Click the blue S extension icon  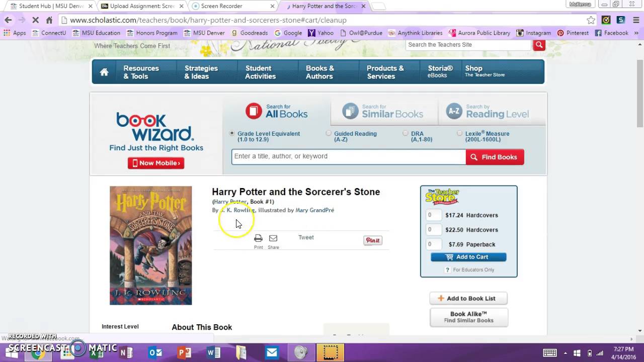(621, 20)
